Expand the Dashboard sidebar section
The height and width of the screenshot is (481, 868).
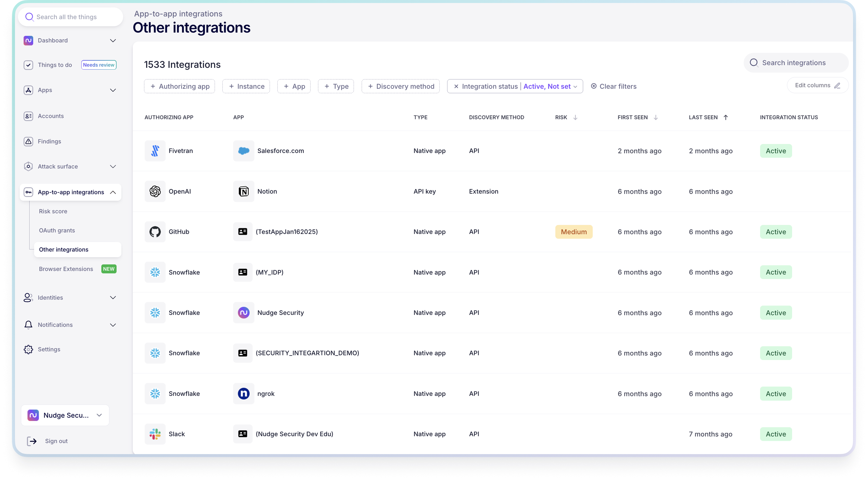pyautogui.click(x=113, y=40)
